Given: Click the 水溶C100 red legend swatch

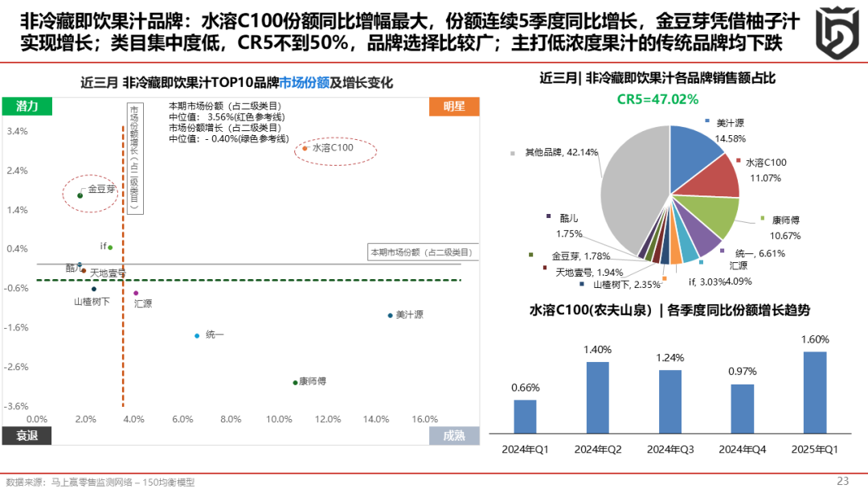Looking at the screenshot, I should (739, 161).
